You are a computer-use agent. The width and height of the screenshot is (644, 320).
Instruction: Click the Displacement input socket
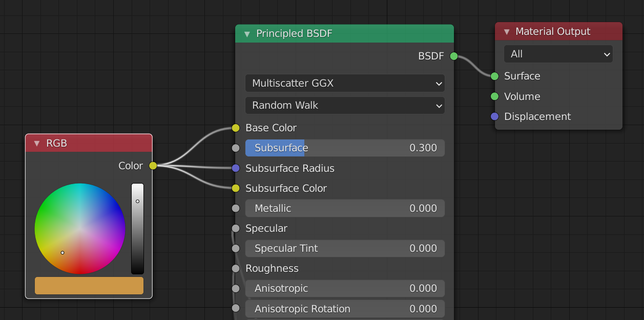pyautogui.click(x=494, y=116)
